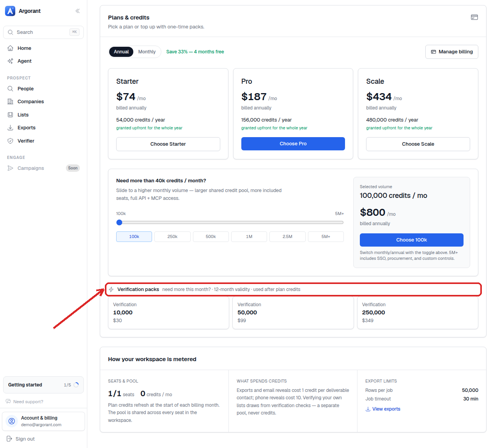This screenshot has height=448, width=499.
Task: Click the credit volume slider handle
Action: click(x=119, y=222)
